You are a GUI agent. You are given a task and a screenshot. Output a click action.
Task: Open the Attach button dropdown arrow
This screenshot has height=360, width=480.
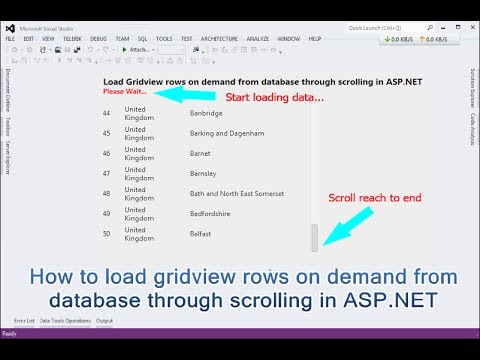point(153,50)
